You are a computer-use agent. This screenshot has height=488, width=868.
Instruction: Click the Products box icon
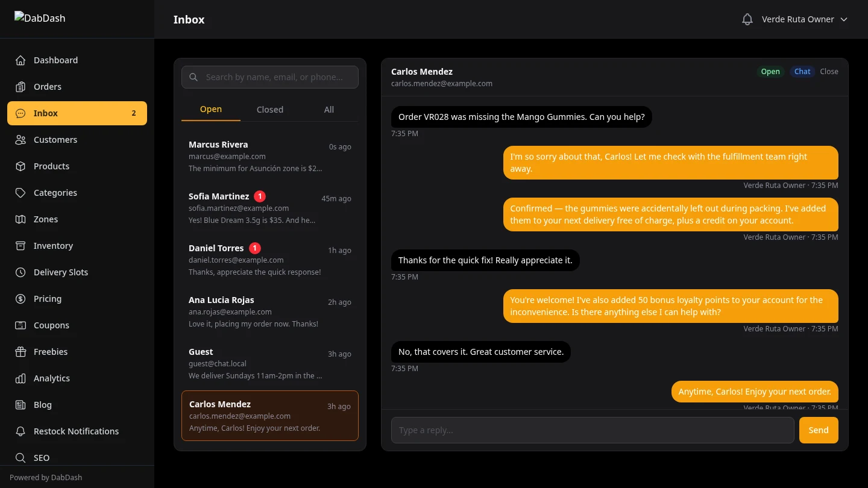click(20, 166)
